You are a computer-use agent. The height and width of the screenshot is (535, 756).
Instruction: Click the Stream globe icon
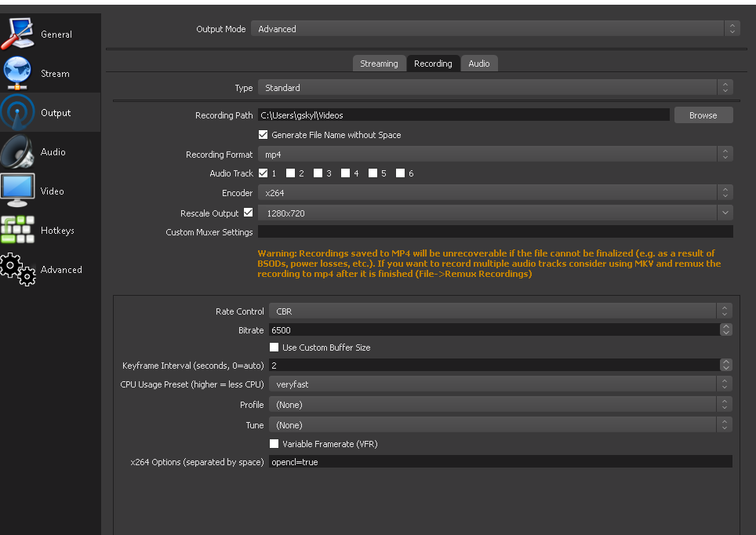pos(17,73)
